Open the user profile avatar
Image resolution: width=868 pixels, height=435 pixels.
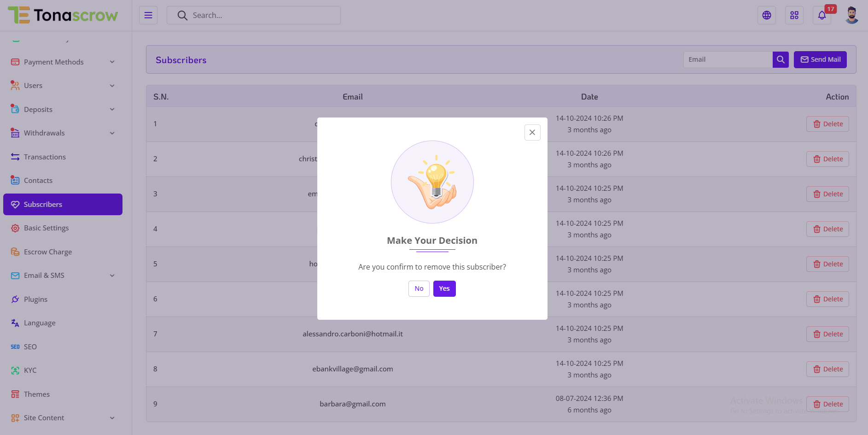click(851, 15)
